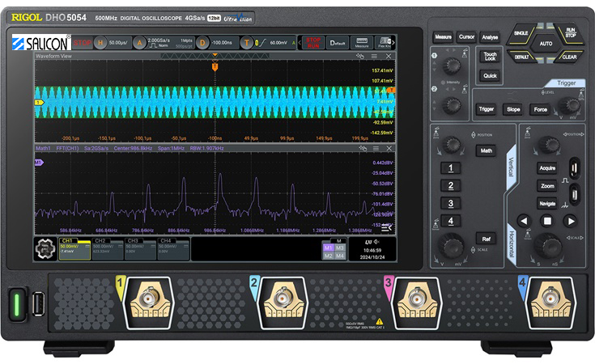Tap the on-screen Default shortcut
The image size is (595, 364).
click(x=338, y=42)
